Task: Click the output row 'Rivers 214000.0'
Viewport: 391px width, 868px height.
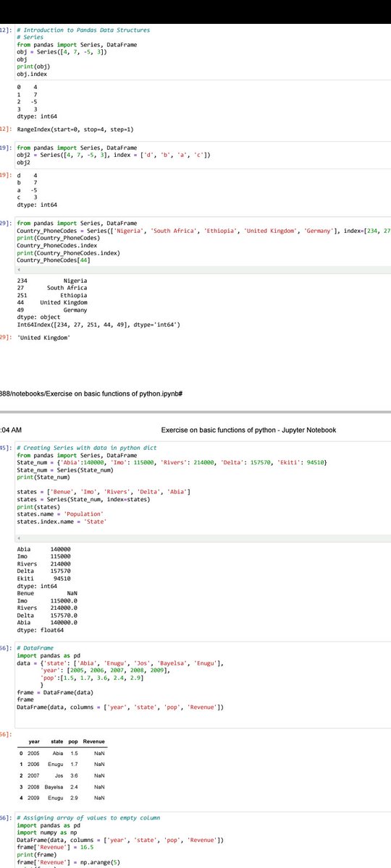Action: 47,608
